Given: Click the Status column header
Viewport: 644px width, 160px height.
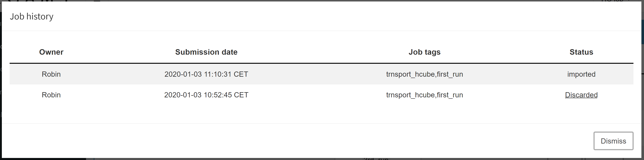Looking at the screenshot, I should click(581, 52).
